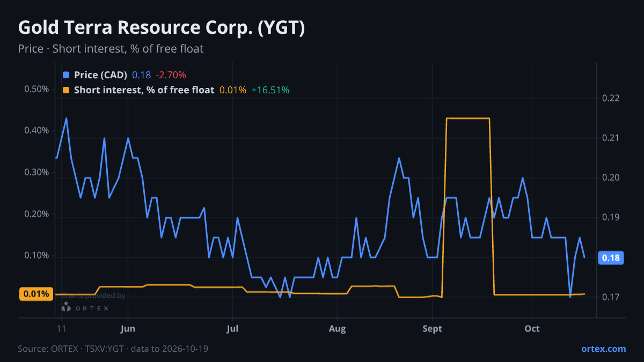Click the source line reading ORTEX · TSXV:YGT

113,349
